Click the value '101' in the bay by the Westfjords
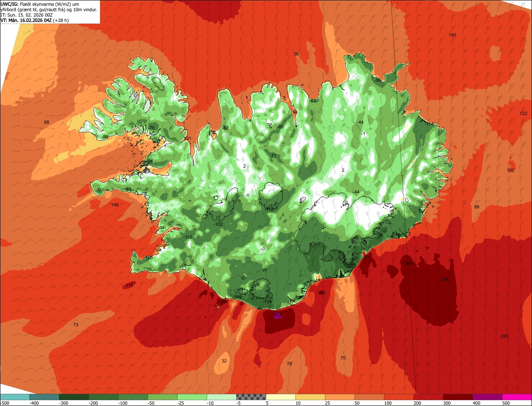Screen dimensions: 532x406 (x=187, y=138)
